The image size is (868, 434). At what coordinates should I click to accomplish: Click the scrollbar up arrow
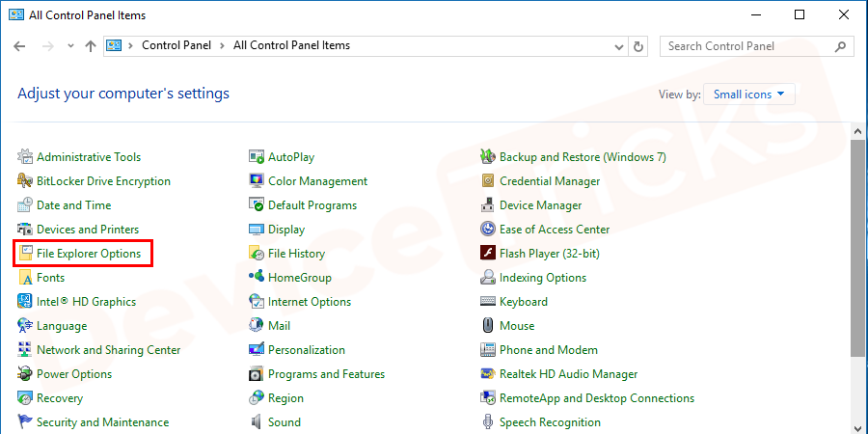[859, 132]
